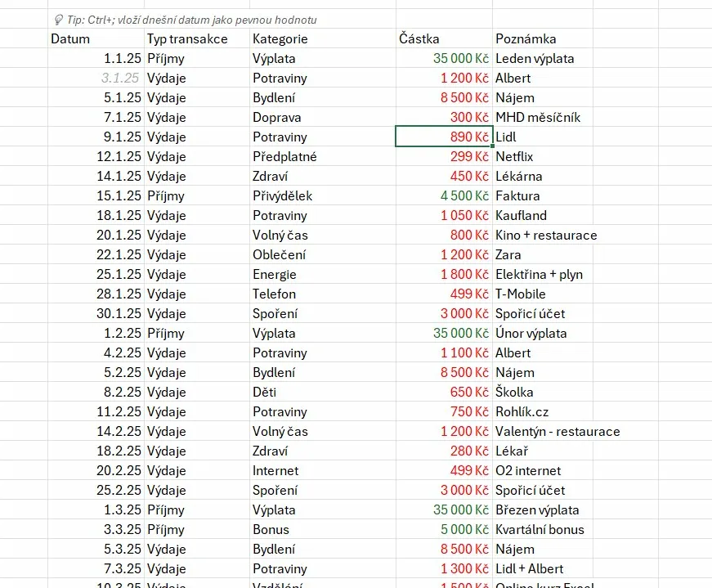Viewport: 712px width, 588px height.
Task: Click the fill handle of the 890 Kč cell
Action: pyautogui.click(x=493, y=146)
